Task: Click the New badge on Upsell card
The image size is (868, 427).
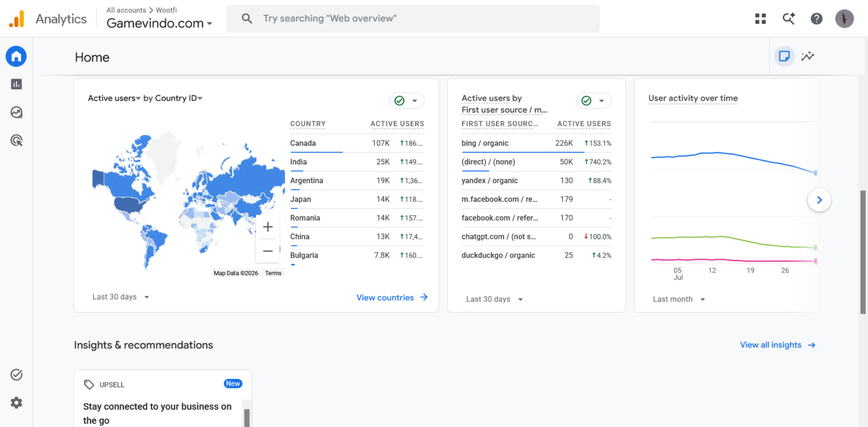Action: [233, 384]
